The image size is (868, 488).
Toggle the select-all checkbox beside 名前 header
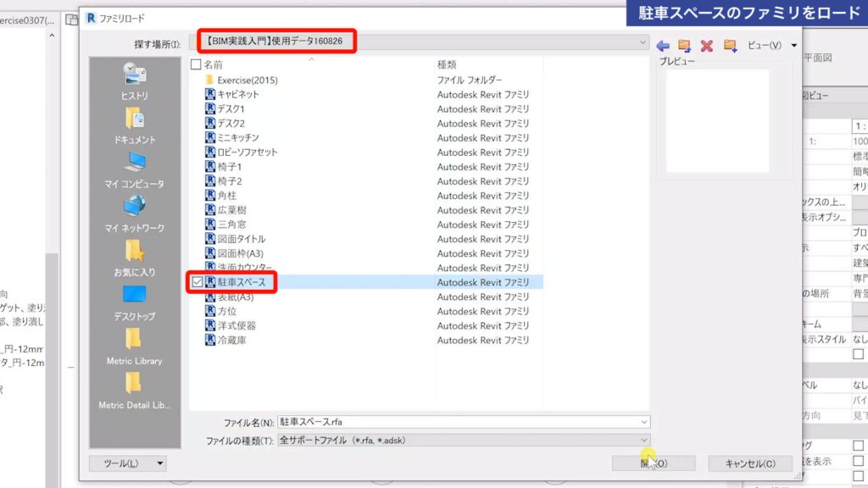coord(197,64)
